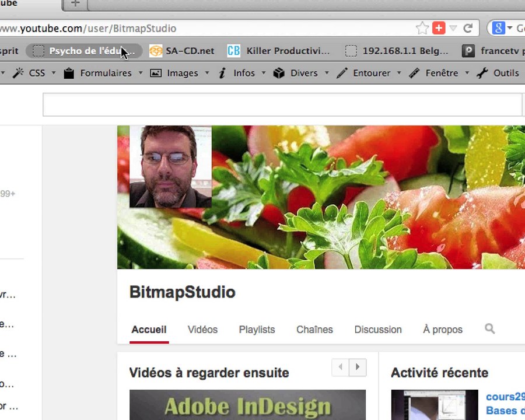The image size is (525, 420).
Task: Expand the Fenêtre dropdown arrow
Action: [x=467, y=73]
